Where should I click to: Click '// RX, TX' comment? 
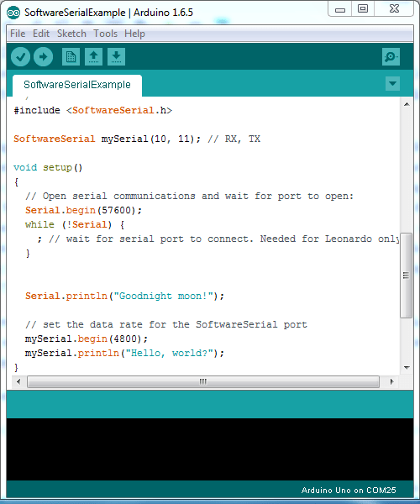234,139
